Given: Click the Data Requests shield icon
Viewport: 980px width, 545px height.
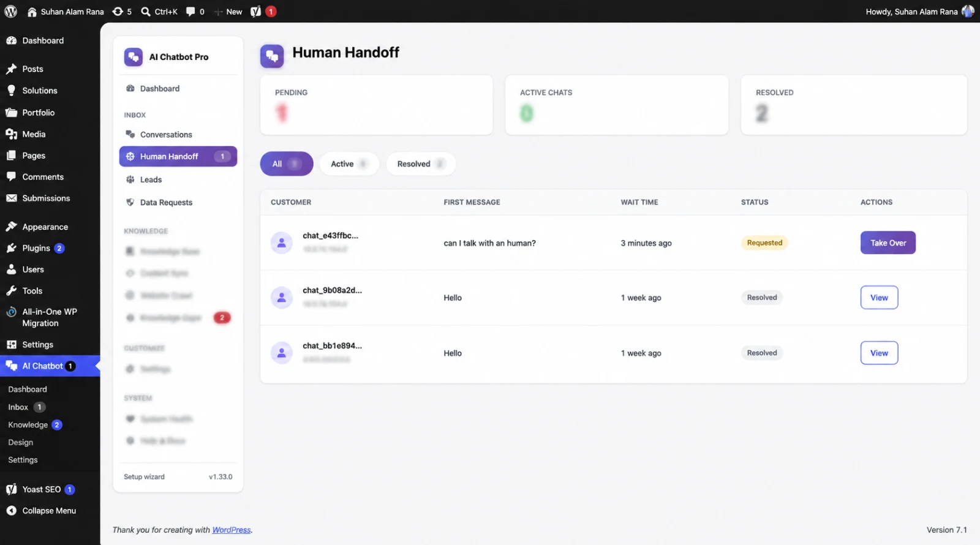Looking at the screenshot, I should [x=130, y=202].
